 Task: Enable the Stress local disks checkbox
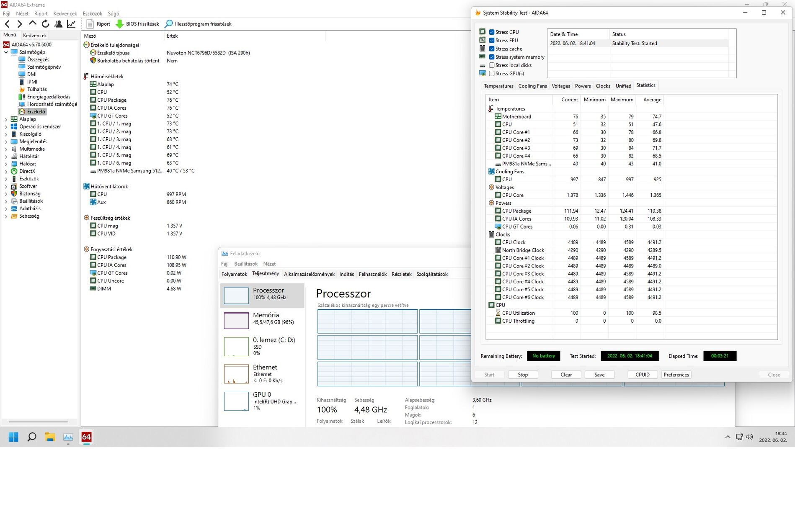(x=492, y=65)
